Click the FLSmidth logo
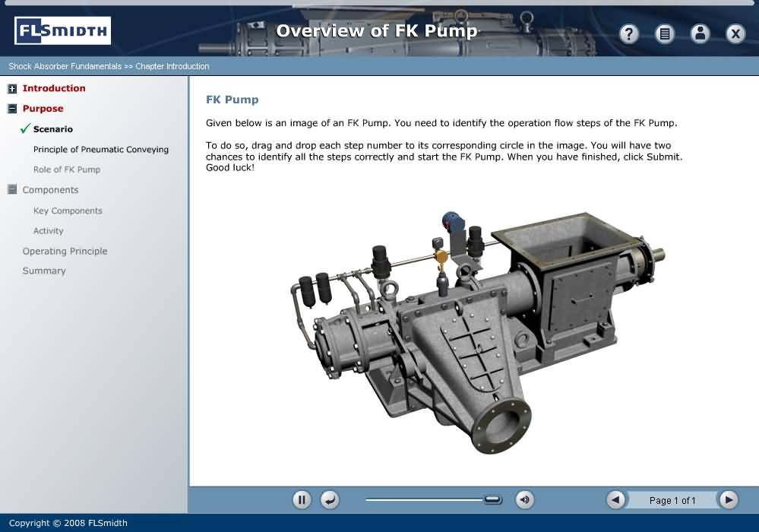The image size is (759, 532). click(x=62, y=31)
